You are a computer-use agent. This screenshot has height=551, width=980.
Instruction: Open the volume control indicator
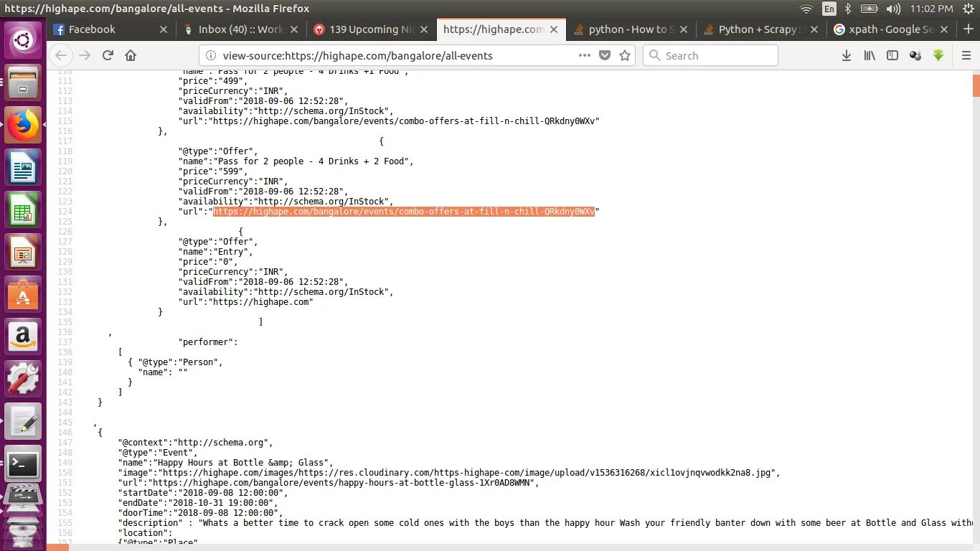tap(893, 9)
